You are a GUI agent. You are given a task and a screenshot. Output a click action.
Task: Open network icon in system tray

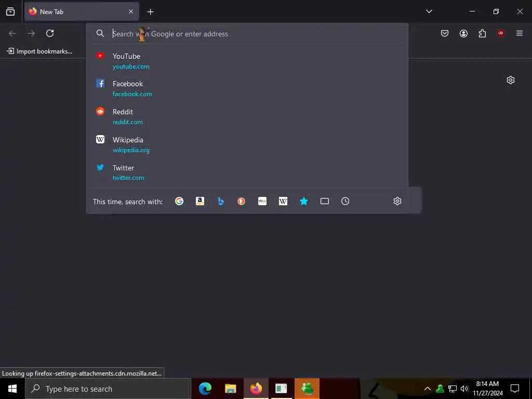coord(453,389)
